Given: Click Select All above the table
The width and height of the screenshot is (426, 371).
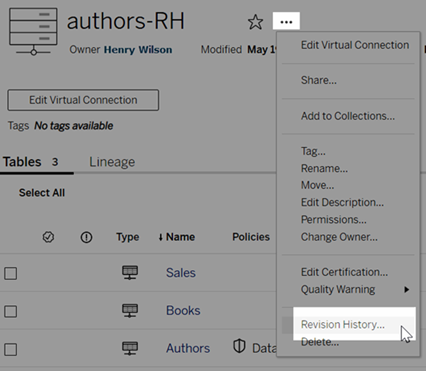Looking at the screenshot, I should click(x=42, y=193).
